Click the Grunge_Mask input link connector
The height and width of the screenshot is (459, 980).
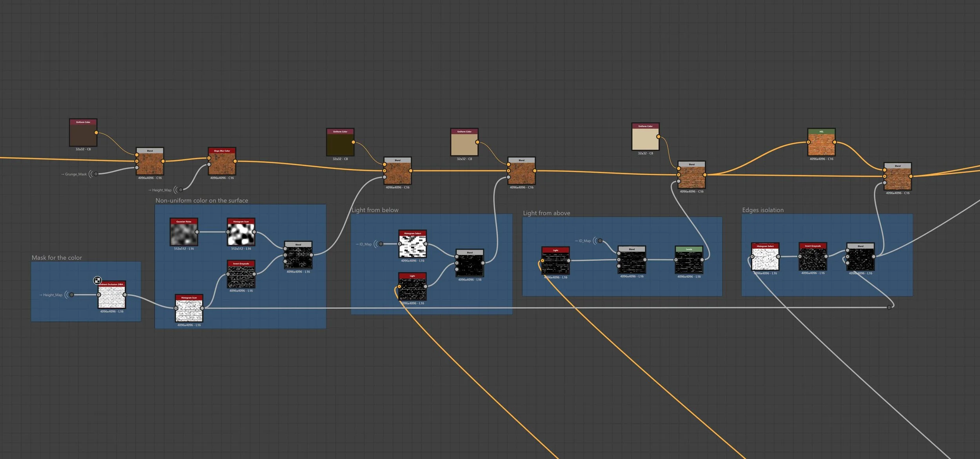(96, 174)
